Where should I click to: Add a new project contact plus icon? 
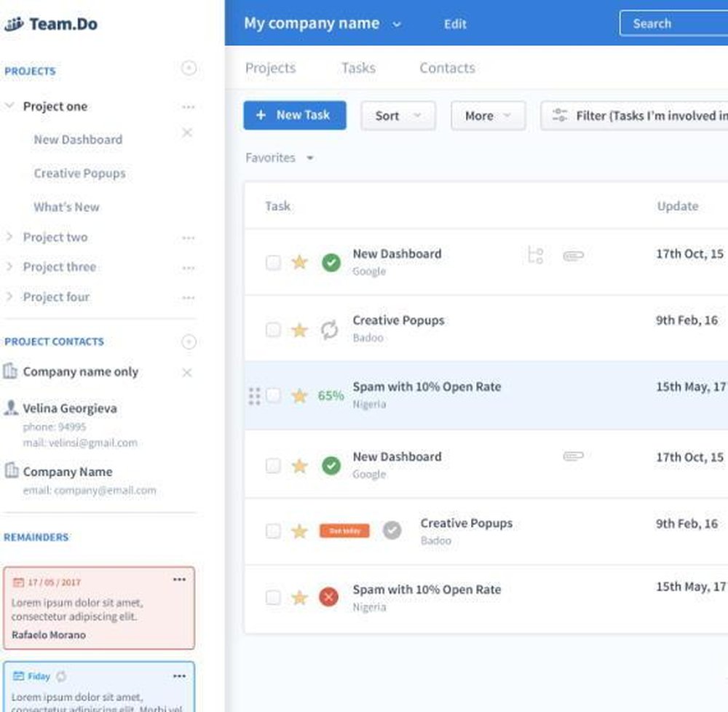189,341
